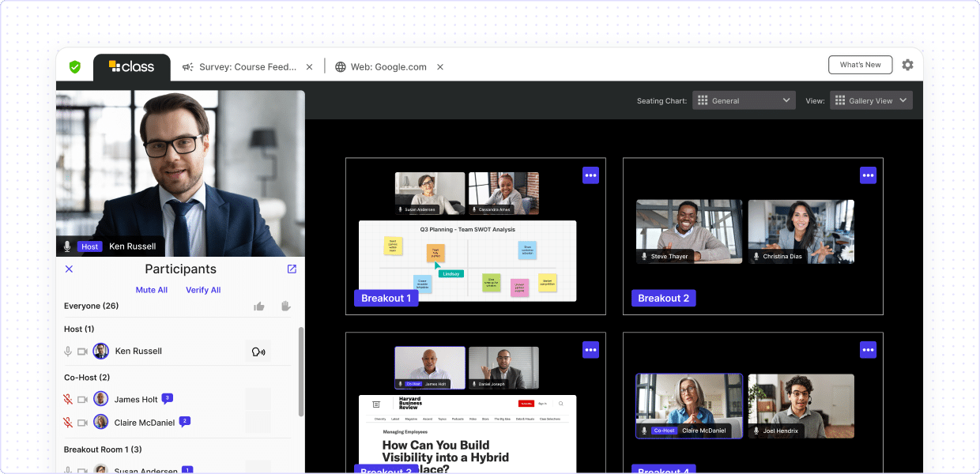
Task: Unmute Claire McDaniel's microphone
Action: 68,423
